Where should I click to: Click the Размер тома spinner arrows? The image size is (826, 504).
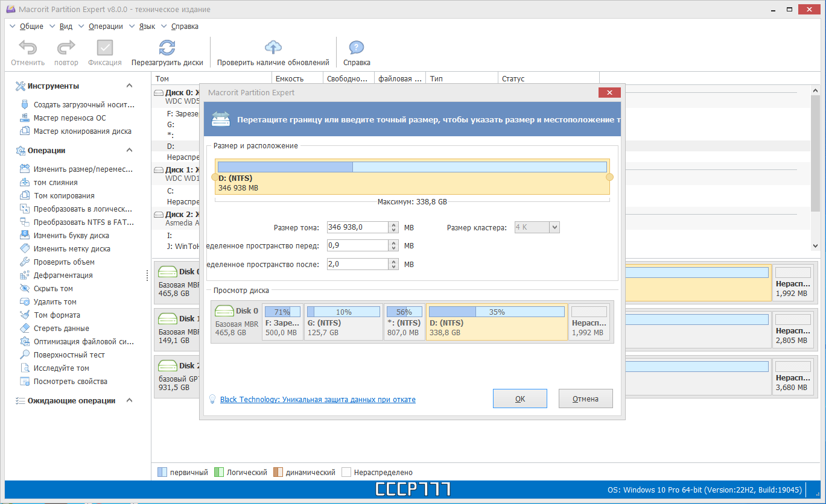[394, 227]
